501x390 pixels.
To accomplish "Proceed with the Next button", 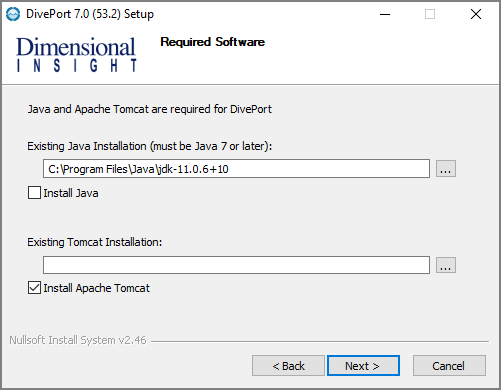I will click(x=363, y=366).
